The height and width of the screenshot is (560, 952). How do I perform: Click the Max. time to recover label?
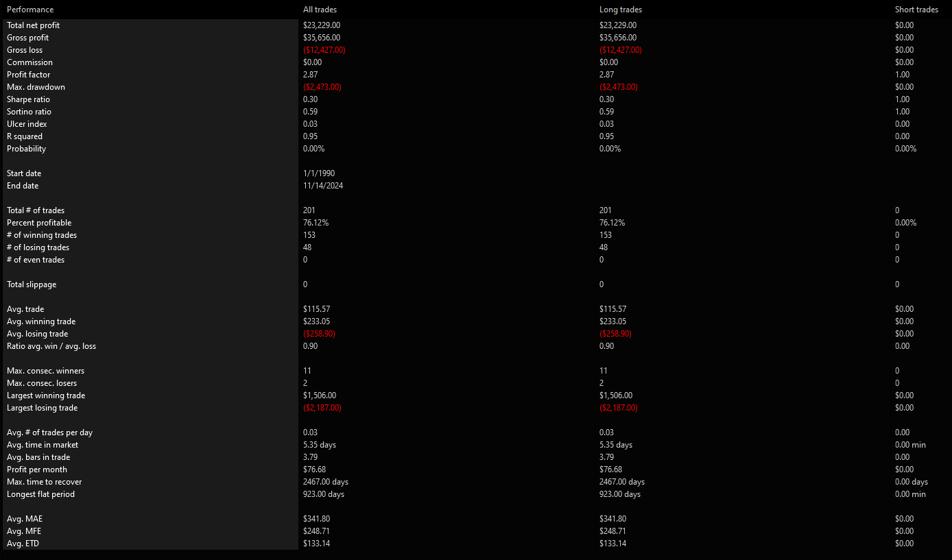(44, 482)
